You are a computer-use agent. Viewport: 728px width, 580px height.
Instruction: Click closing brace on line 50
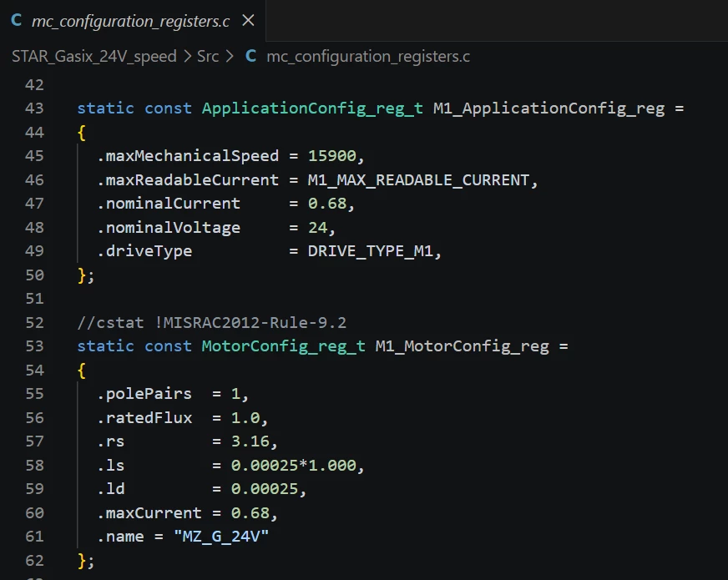[82, 275]
